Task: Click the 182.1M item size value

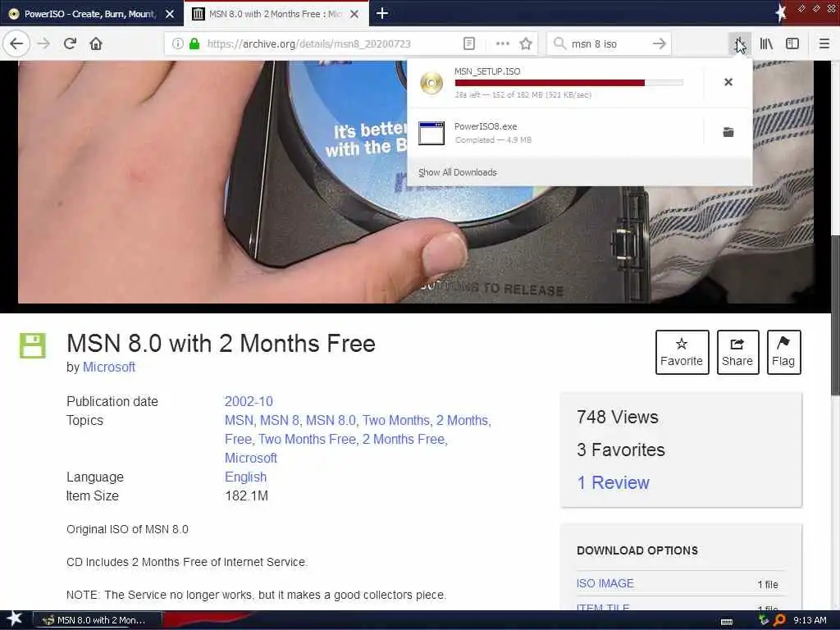Action: (246, 496)
